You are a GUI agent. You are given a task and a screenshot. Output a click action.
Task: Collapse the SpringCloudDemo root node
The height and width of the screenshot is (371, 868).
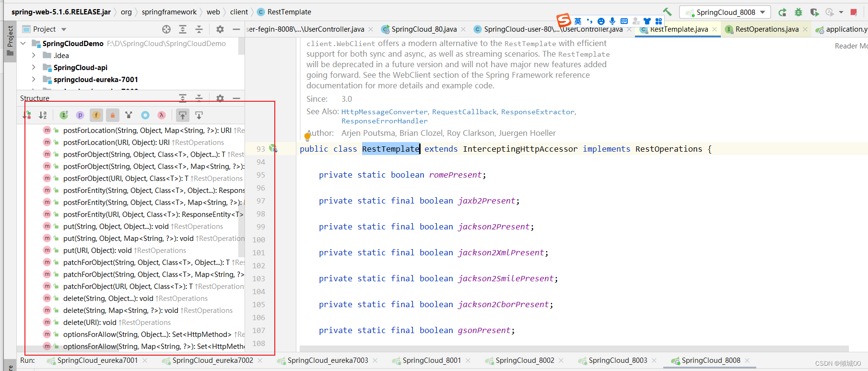coord(23,43)
